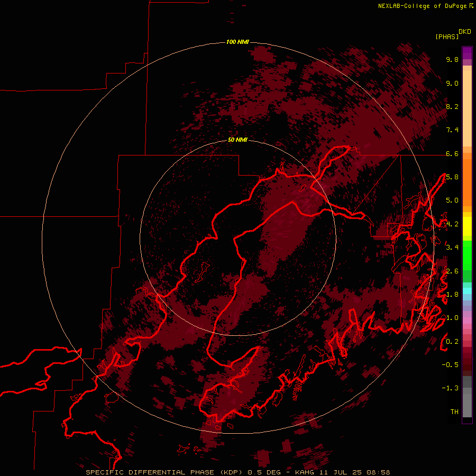This screenshot has height=476, width=476.
Task: Click the 11 JUL 25 date text
Action: tap(340, 472)
